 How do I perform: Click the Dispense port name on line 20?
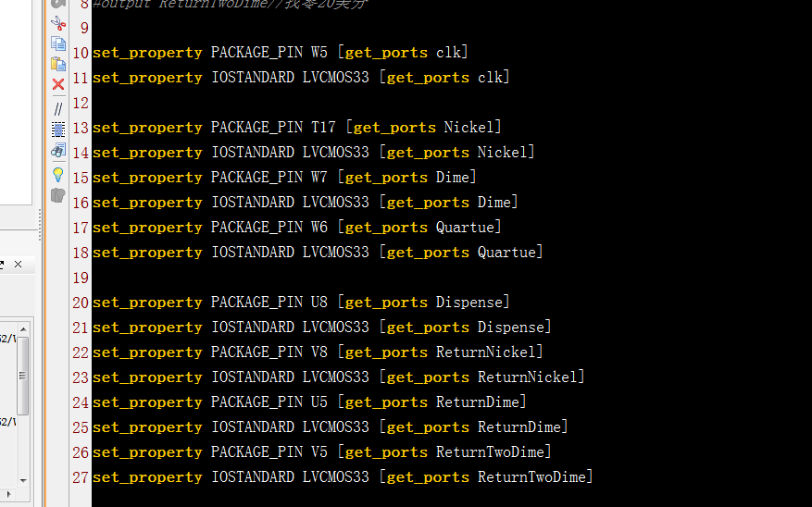click(x=469, y=303)
